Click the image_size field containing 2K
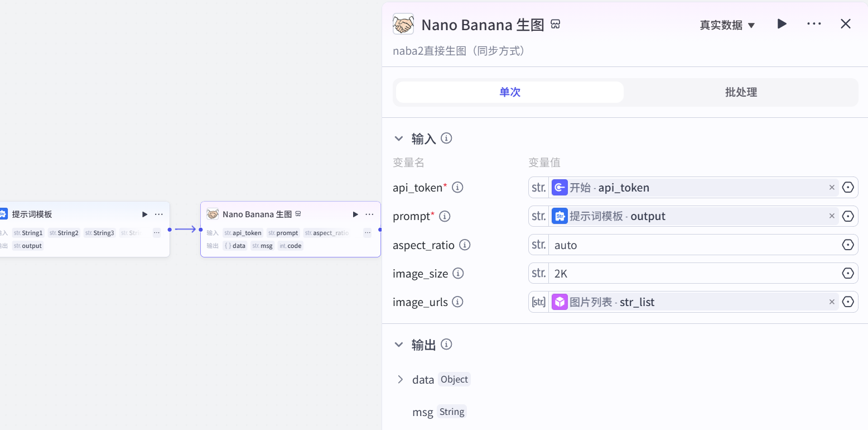 coord(693,273)
